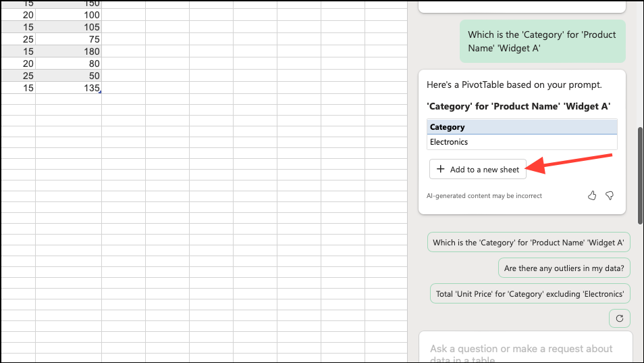
Task: Choose the Total 'Unit Price' excluding Electronics suggestion
Action: (530, 293)
